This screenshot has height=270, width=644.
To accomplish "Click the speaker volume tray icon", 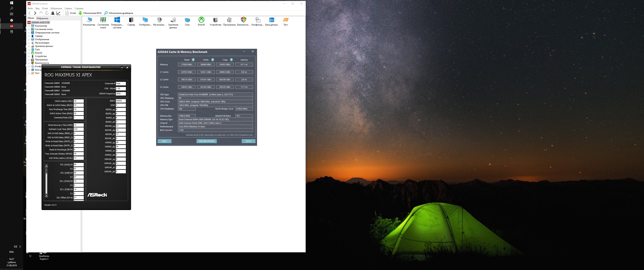I will [x=15, y=246].
